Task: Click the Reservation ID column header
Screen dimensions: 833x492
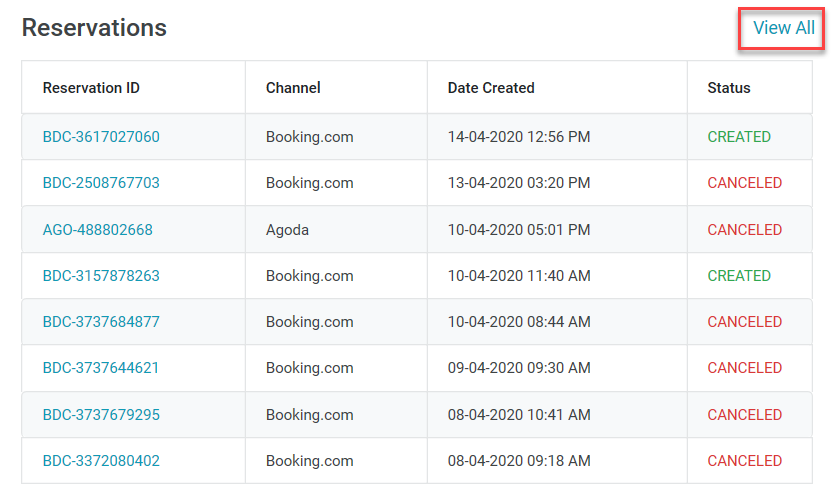Action: [x=91, y=88]
